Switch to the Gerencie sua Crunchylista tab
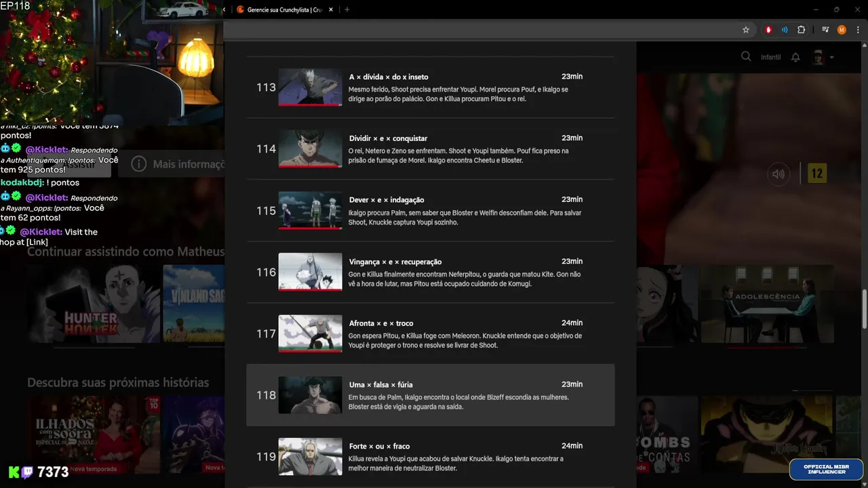868x488 pixels. click(285, 9)
